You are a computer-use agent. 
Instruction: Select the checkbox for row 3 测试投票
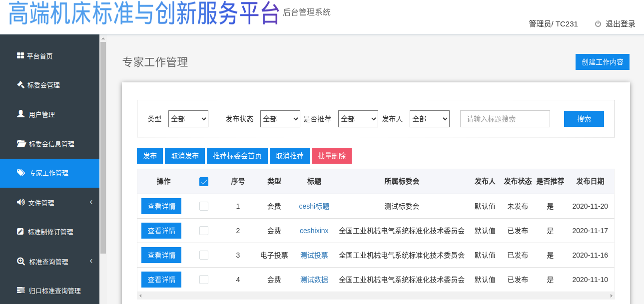pos(204,255)
